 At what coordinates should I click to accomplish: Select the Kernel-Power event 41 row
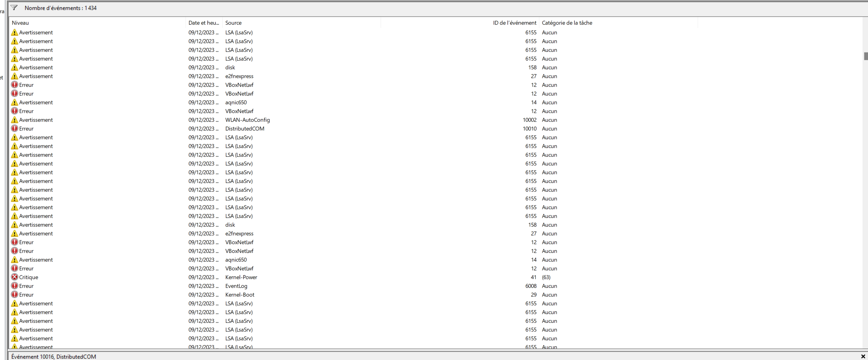[x=241, y=277]
